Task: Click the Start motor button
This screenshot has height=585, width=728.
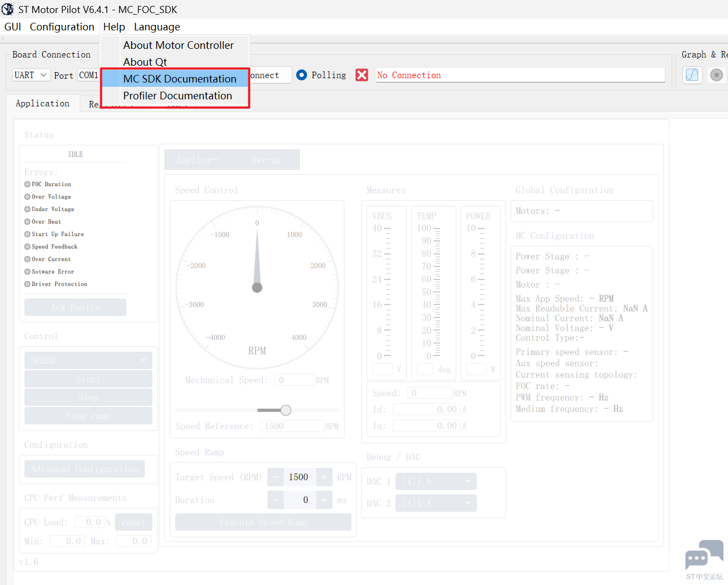Action: [x=88, y=379]
